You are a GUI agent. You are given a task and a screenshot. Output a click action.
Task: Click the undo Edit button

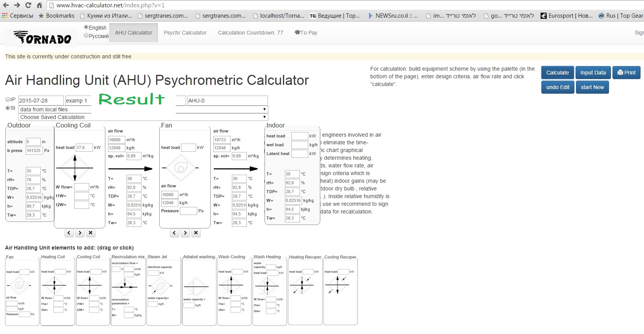click(x=557, y=87)
